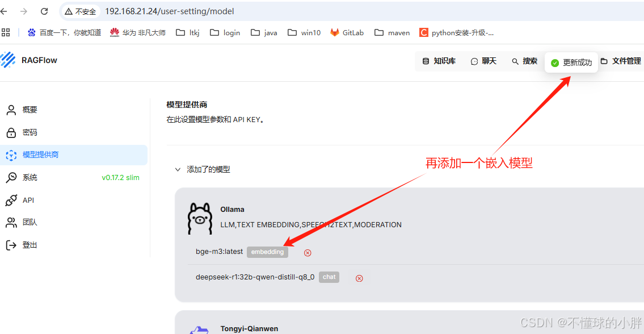Screen dimensions: 644x334
Task: Click the Ollama provider name
Action: (232, 210)
